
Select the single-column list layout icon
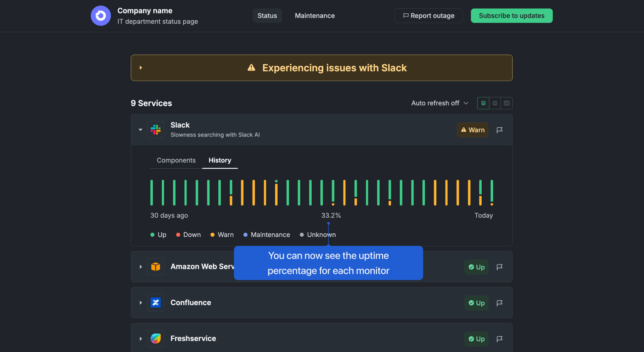pyautogui.click(x=483, y=103)
